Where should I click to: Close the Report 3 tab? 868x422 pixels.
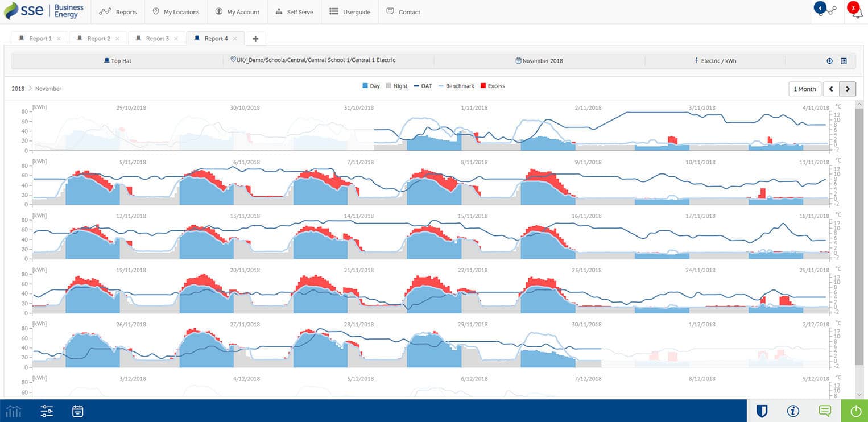coord(176,39)
